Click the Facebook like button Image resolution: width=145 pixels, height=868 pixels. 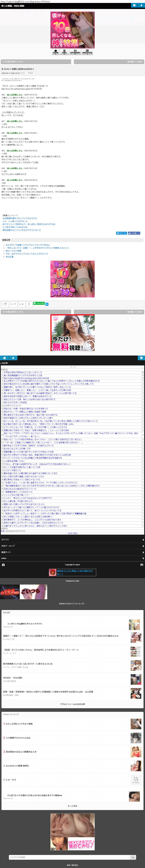pyautogui.click(x=134, y=233)
